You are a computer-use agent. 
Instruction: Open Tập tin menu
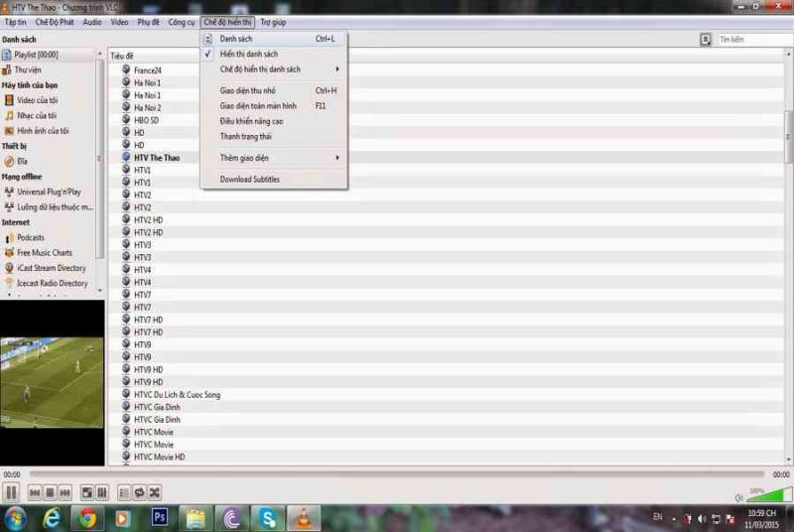[15, 22]
